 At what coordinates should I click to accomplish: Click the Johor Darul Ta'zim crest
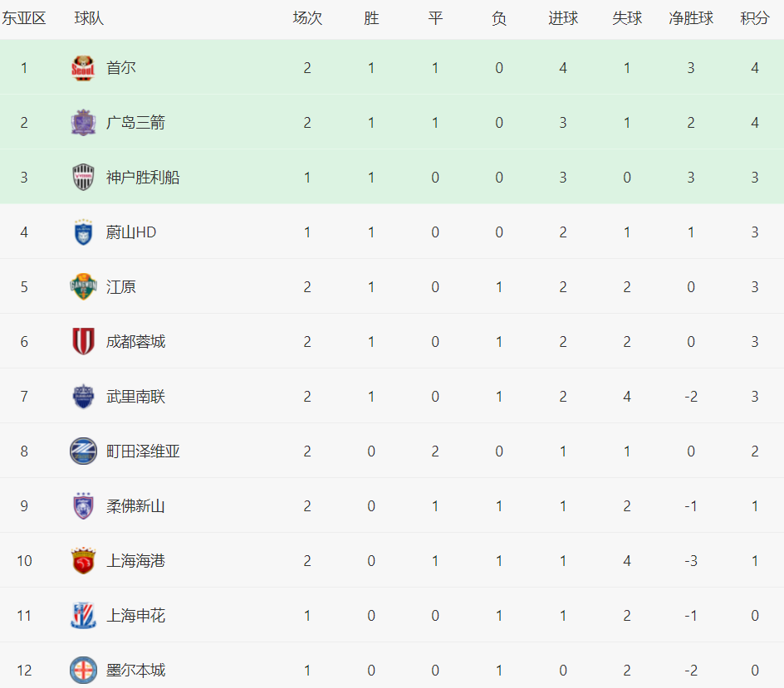(83, 506)
